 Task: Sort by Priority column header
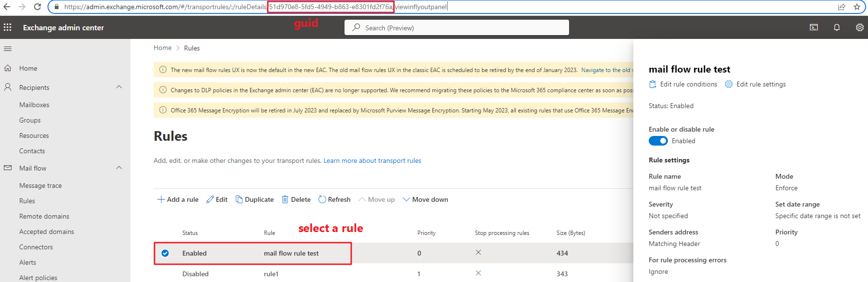pos(427,233)
